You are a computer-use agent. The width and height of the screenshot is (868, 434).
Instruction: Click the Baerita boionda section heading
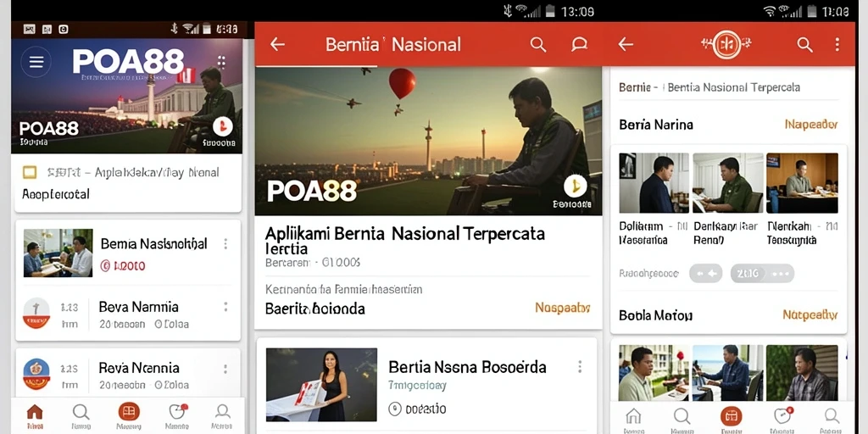(x=315, y=309)
